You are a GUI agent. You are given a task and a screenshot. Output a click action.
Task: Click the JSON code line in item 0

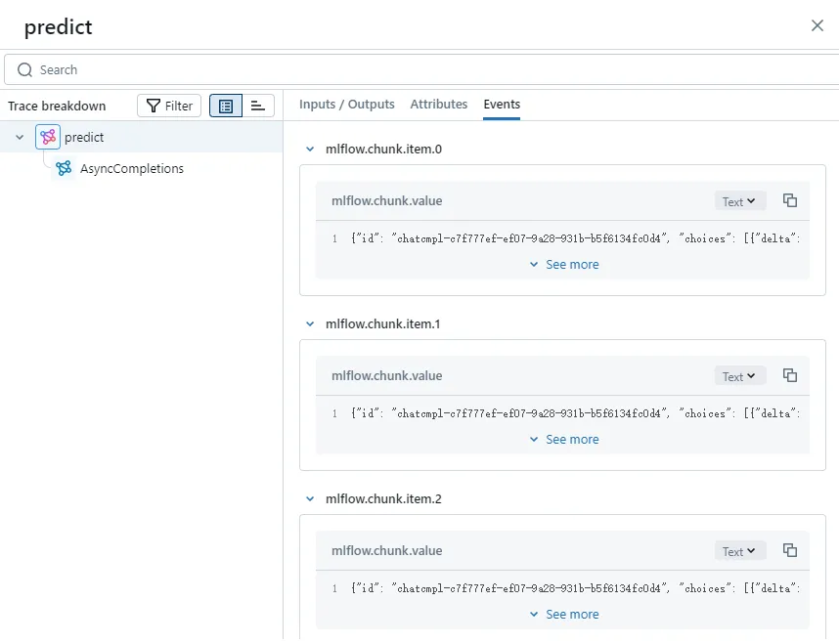click(575, 238)
